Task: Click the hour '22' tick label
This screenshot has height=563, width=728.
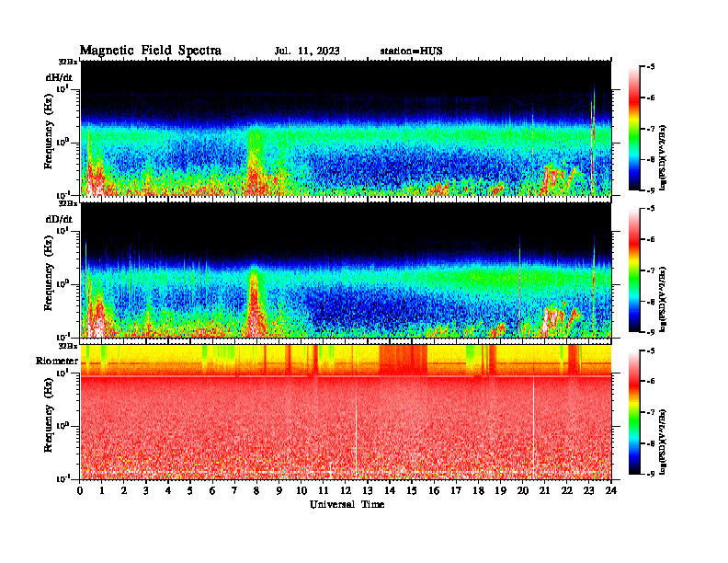Action: pyautogui.click(x=566, y=490)
